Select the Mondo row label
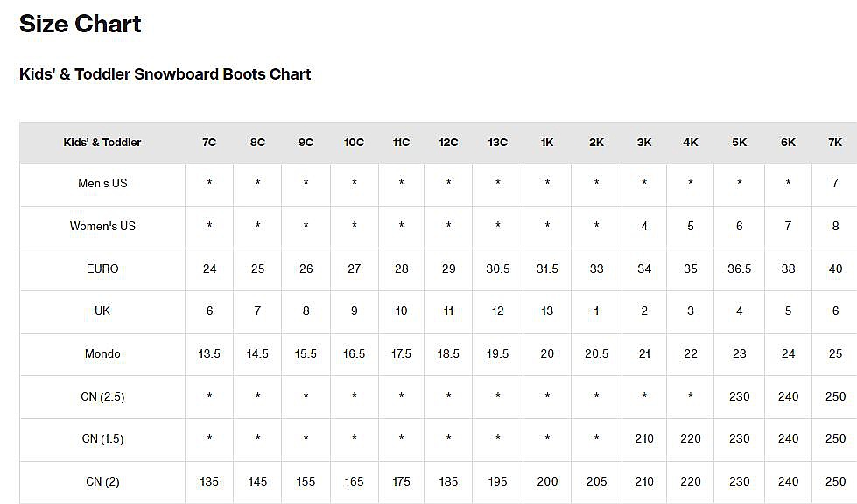Viewport: 857px width, 504px height. pyautogui.click(x=102, y=354)
